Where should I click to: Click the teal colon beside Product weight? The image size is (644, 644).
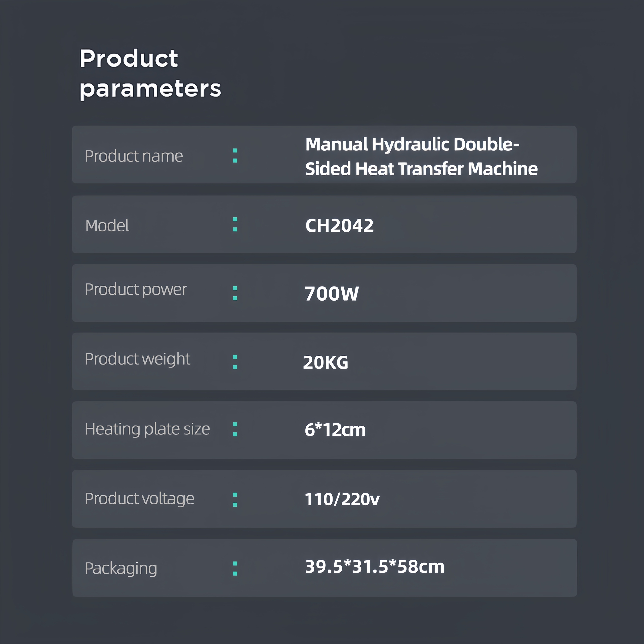pos(235,362)
